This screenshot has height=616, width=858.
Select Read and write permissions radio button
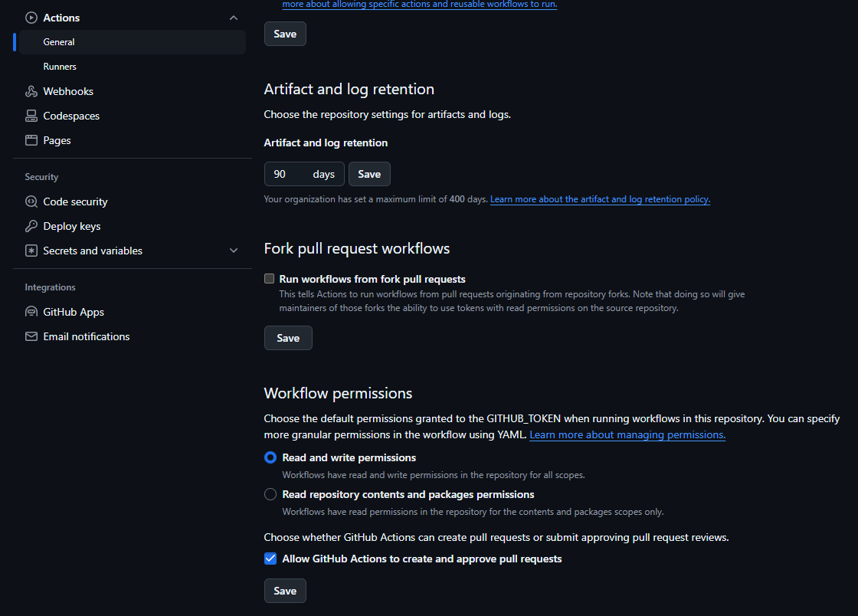tap(270, 457)
